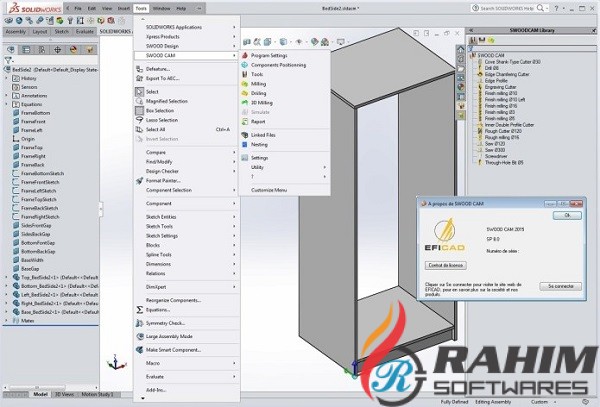The height and width of the screenshot is (407, 600).
Task: Open the Insert menu
Action: coord(124,8)
